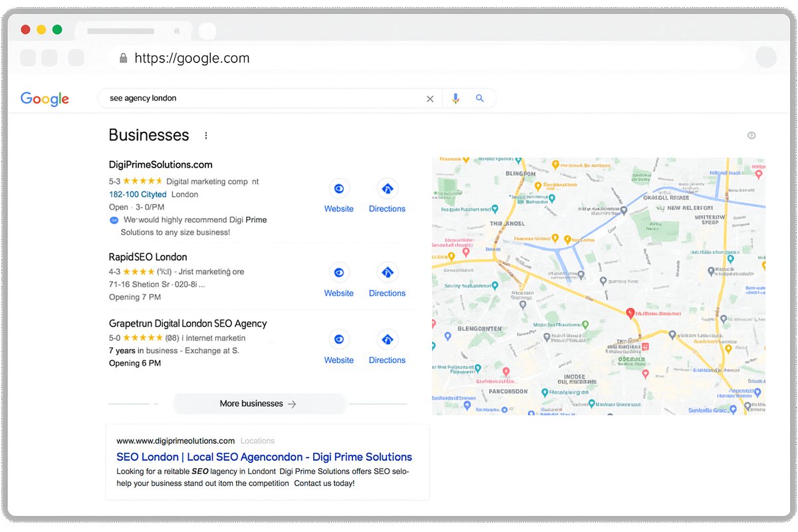The width and height of the screenshot is (798, 532).
Task: Get Directions to DigiPrimeSolutions.com
Action: pyautogui.click(x=387, y=196)
